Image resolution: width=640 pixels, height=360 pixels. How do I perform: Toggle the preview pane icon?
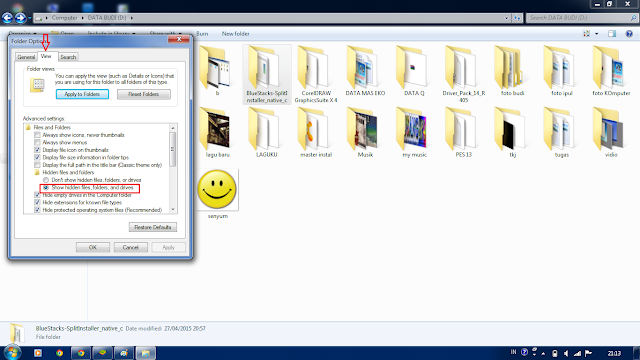(612, 34)
